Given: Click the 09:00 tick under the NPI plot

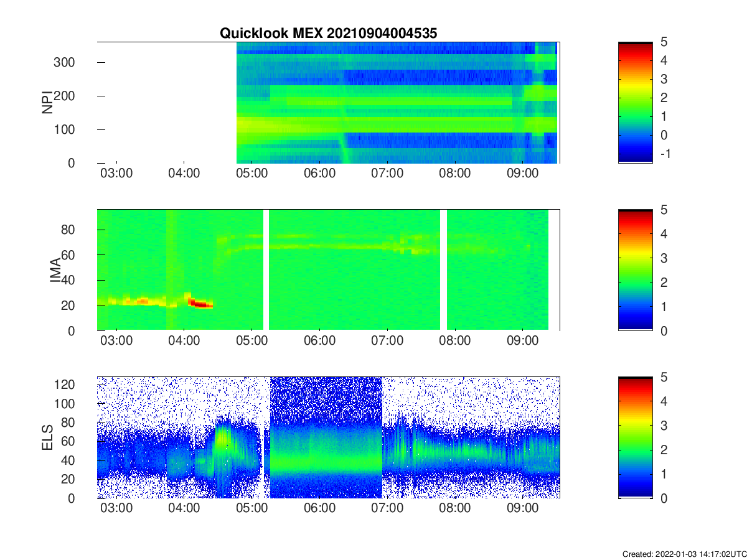Looking at the screenshot, I should [522, 174].
